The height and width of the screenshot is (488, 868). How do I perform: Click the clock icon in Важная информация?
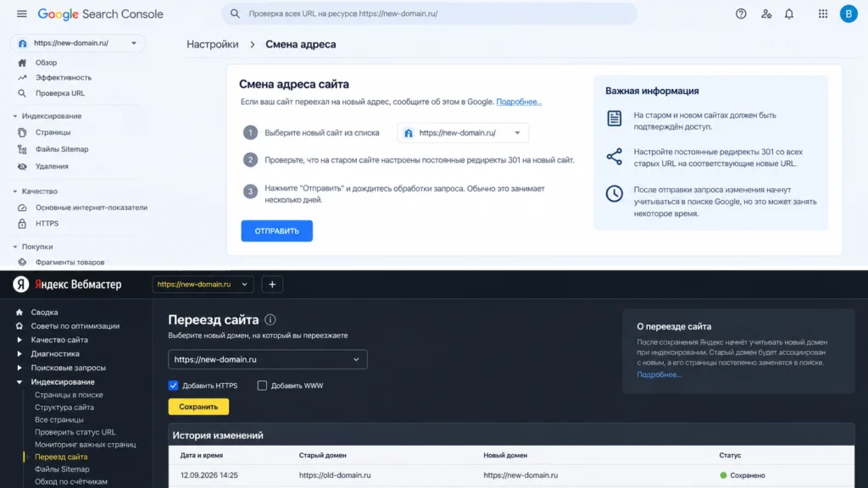point(614,194)
